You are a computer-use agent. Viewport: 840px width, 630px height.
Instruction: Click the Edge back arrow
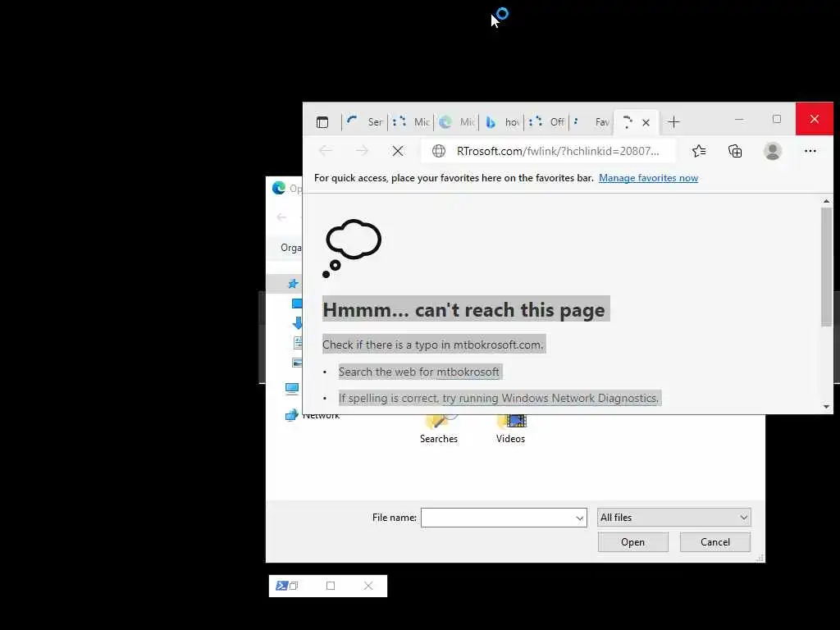325,151
